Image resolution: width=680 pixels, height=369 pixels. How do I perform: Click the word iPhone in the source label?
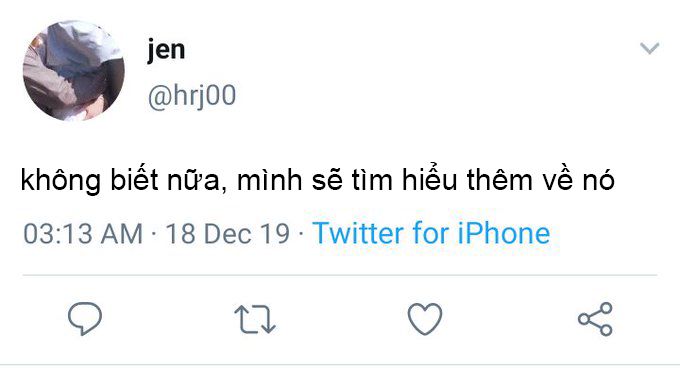tap(504, 234)
